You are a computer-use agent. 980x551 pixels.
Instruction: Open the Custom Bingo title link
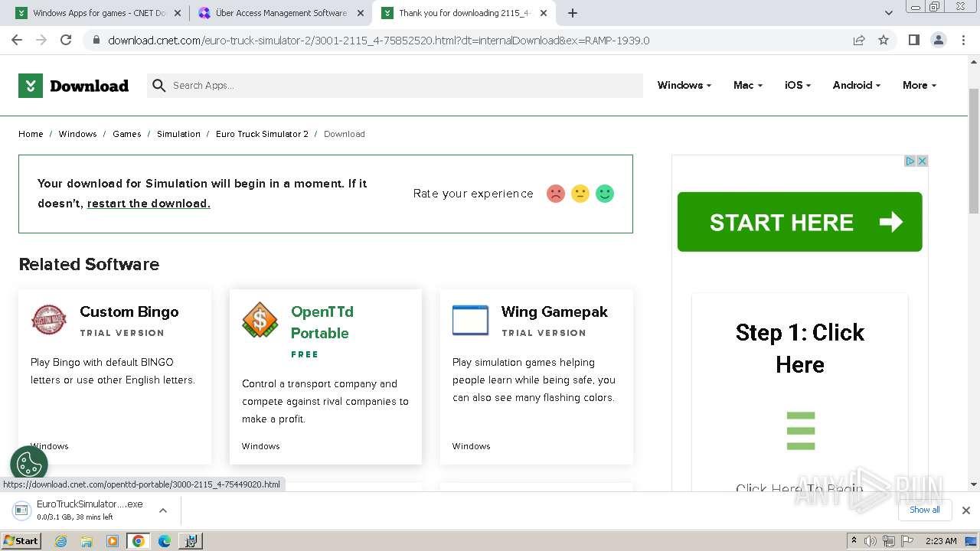[129, 311]
